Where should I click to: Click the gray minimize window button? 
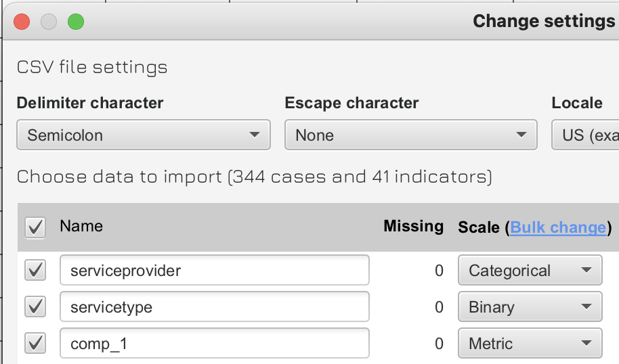point(49,22)
